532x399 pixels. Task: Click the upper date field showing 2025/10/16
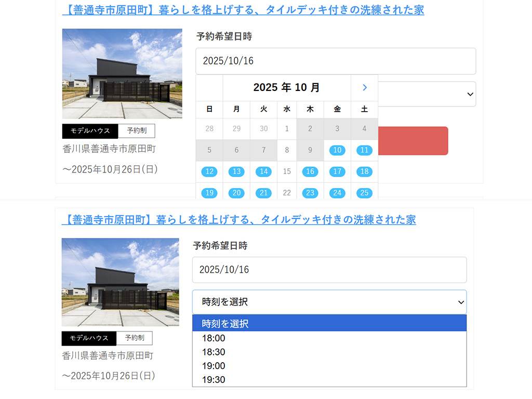pyautogui.click(x=336, y=61)
